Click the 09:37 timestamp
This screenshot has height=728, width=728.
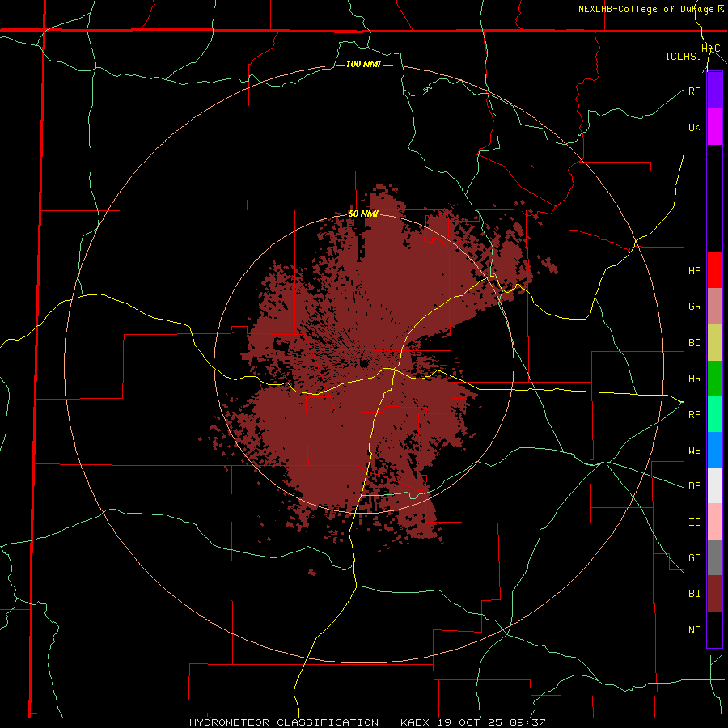[x=527, y=722]
